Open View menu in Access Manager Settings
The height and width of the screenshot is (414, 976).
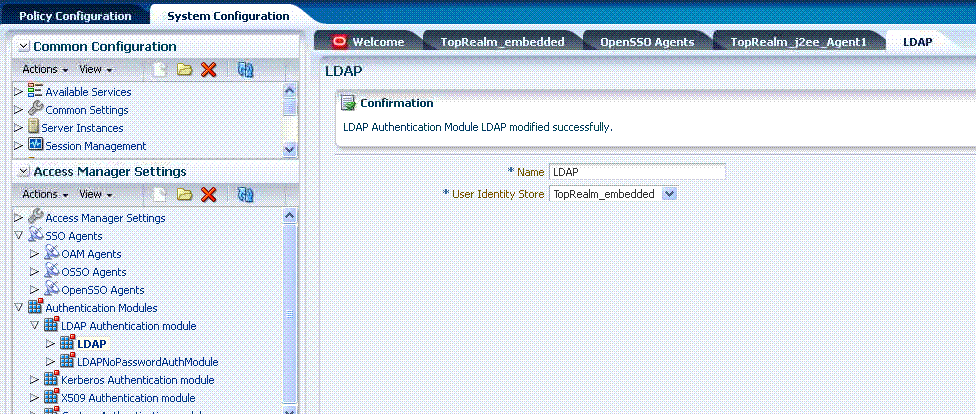click(96, 194)
